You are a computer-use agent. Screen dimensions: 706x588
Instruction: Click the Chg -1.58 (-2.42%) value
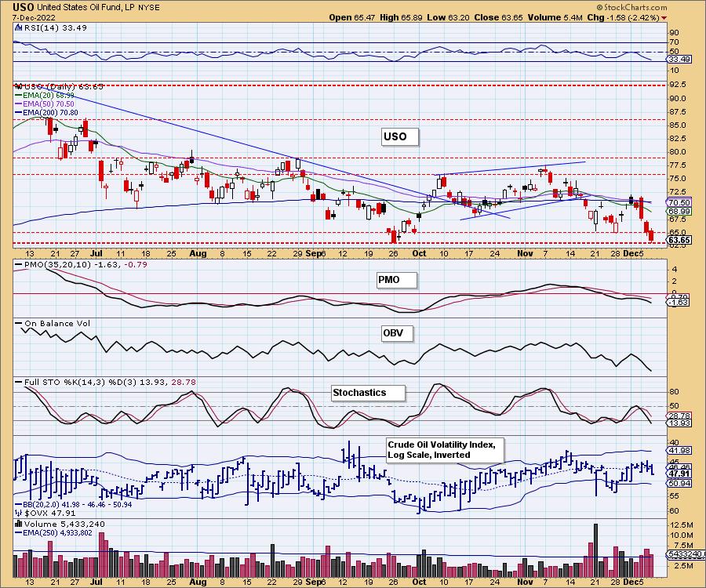point(623,17)
